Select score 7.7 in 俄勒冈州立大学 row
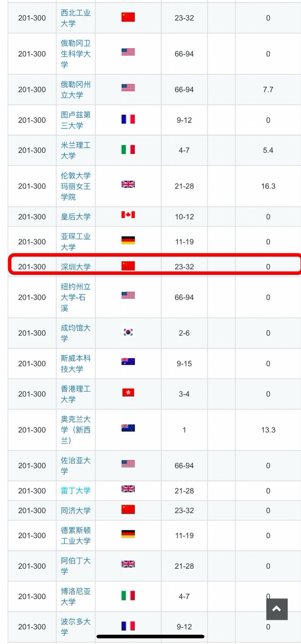This screenshot has height=644, width=301. point(268,90)
